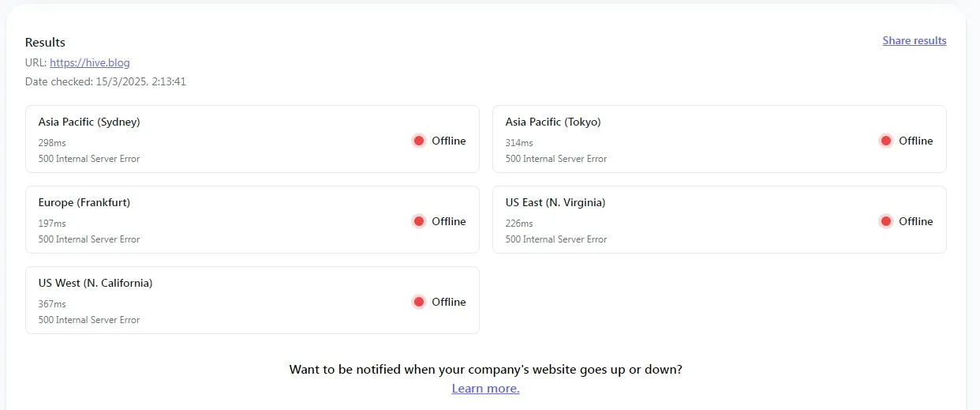Image resolution: width=980 pixels, height=410 pixels.
Task: Select the Asia Pacific (Tokyo) result card
Action: 720,139
